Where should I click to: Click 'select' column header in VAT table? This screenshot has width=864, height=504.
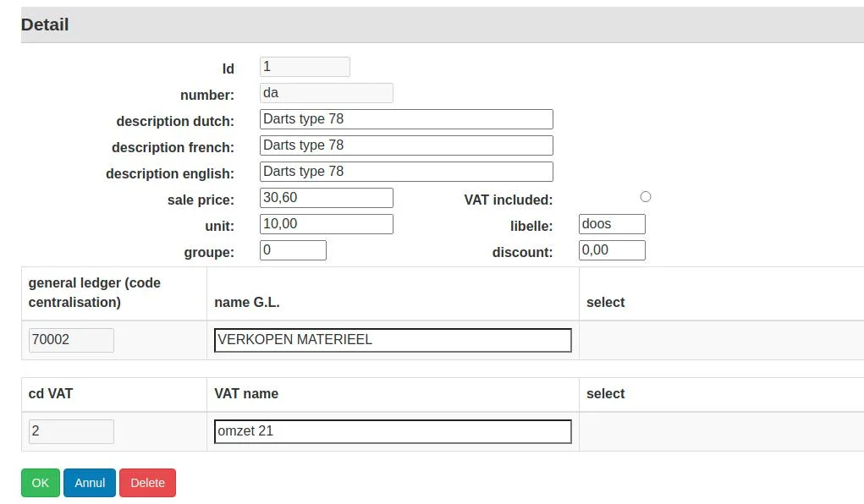click(605, 394)
